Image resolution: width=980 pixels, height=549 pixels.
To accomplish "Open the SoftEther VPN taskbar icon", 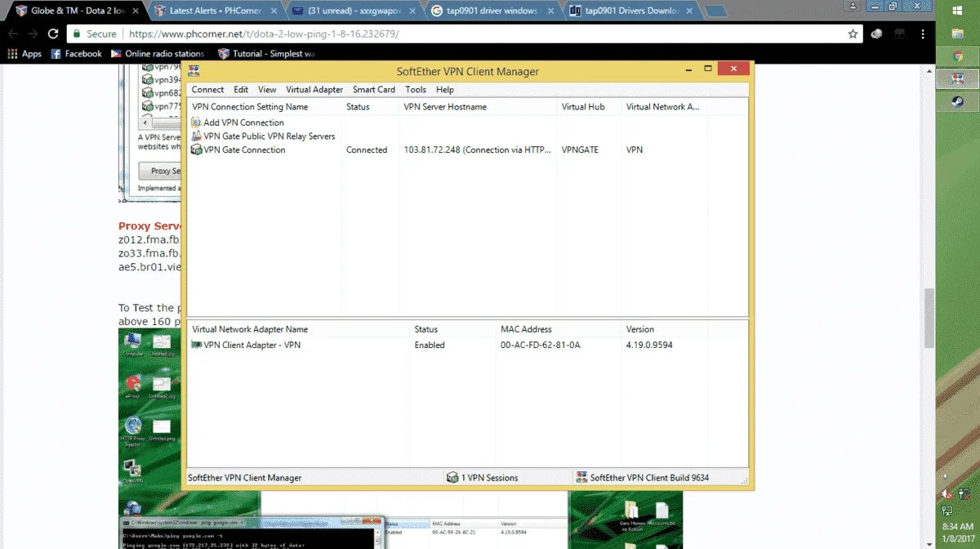I will (x=957, y=79).
